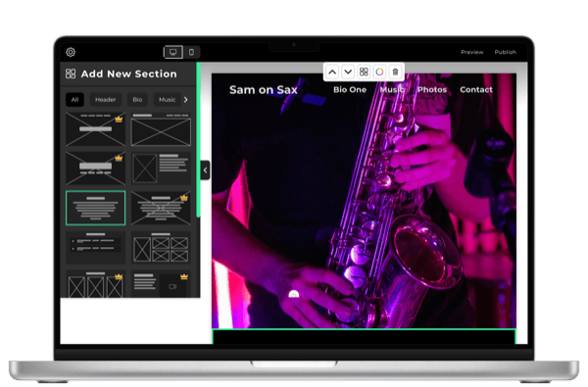Choose image-left text-right bio template
The width and height of the screenshot is (588, 387).
161,169
